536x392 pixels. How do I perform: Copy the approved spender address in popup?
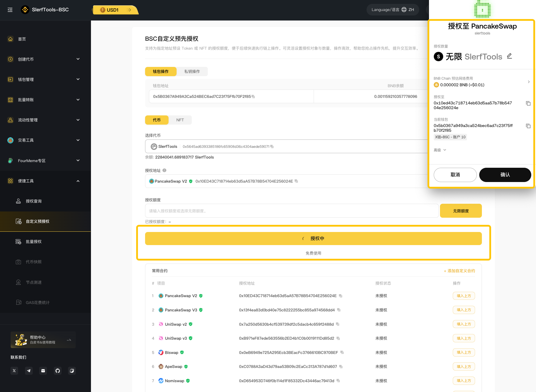[x=528, y=104]
